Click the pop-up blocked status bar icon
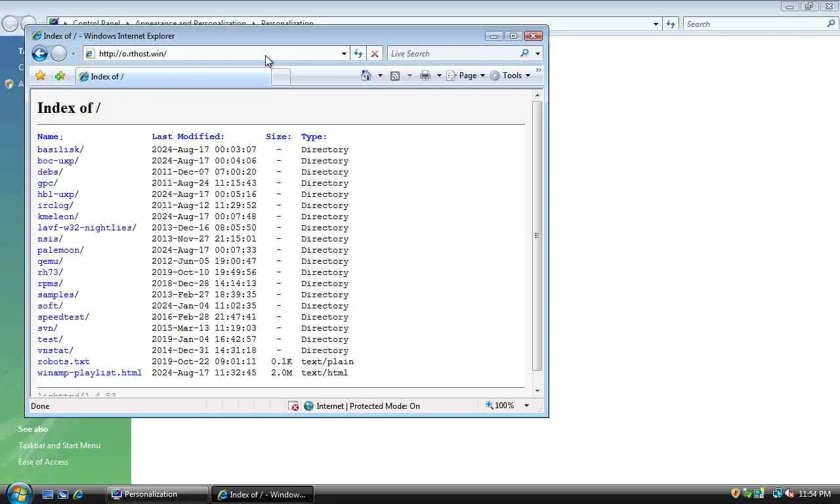840x504 pixels. (293, 406)
